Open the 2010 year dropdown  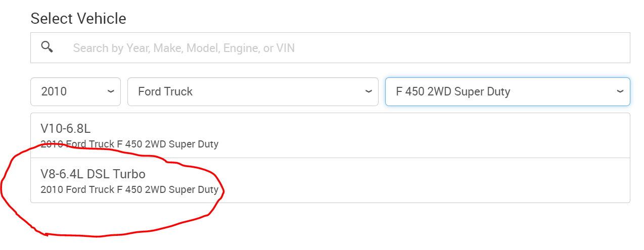point(75,91)
